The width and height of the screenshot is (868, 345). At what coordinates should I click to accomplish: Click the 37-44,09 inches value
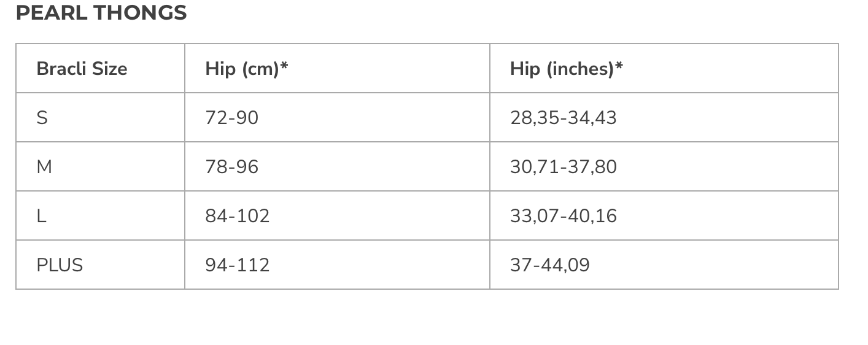(x=550, y=265)
